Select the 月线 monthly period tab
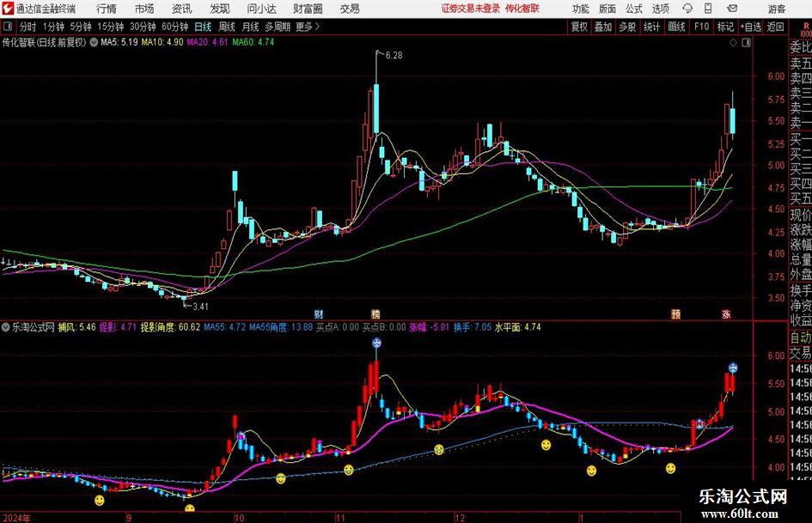This screenshot has height=523, width=812. tap(250, 27)
